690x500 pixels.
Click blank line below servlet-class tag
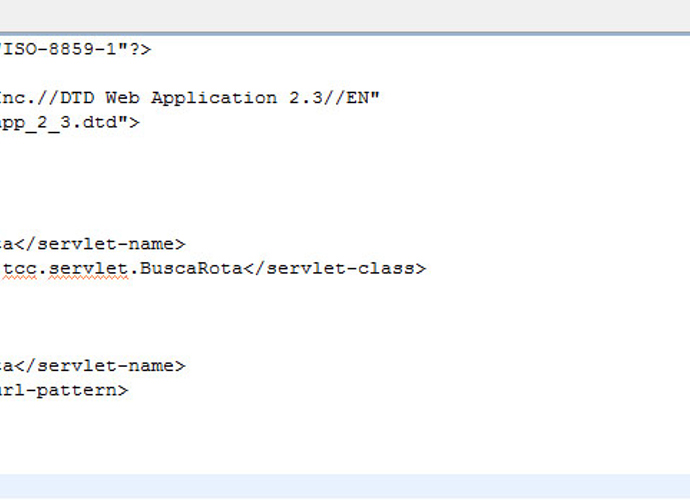point(345,293)
